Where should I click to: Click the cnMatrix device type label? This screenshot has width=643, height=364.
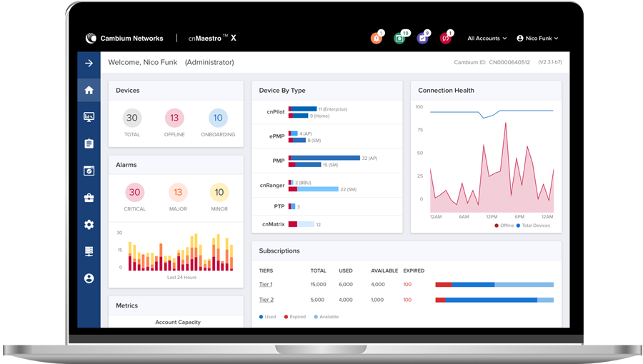coord(273,224)
